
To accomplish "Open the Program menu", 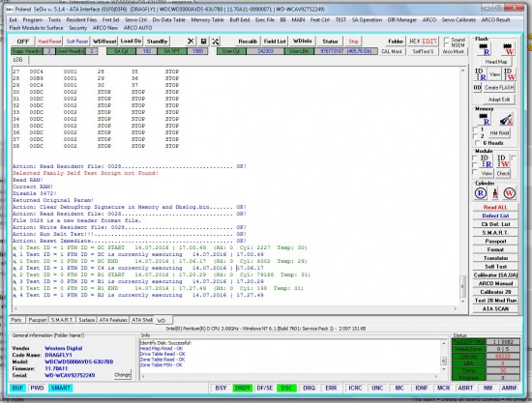I will (33, 20).
